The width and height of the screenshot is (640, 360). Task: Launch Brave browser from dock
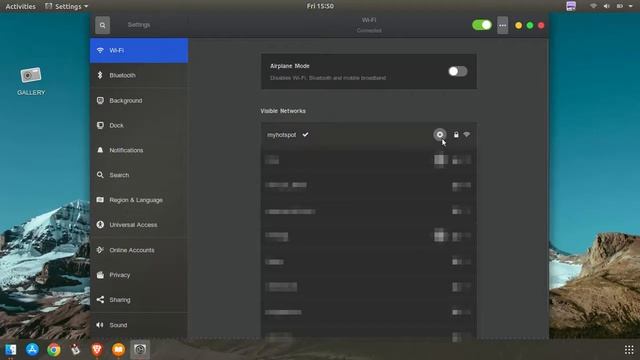click(97, 349)
